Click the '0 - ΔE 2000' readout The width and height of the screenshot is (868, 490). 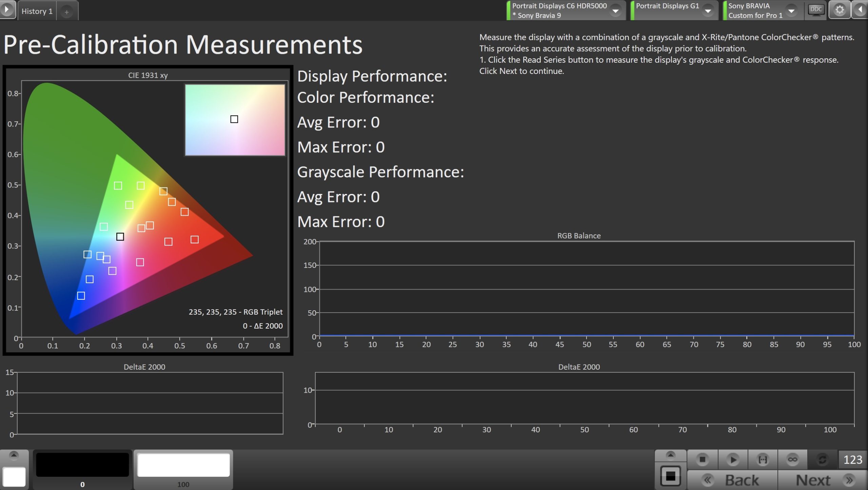pyautogui.click(x=263, y=326)
